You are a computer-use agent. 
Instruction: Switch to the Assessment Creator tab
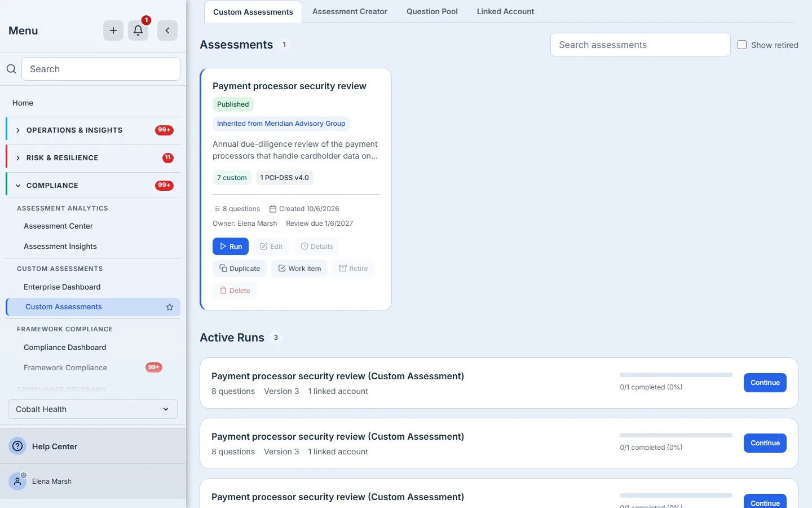click(x=350, y=11)
